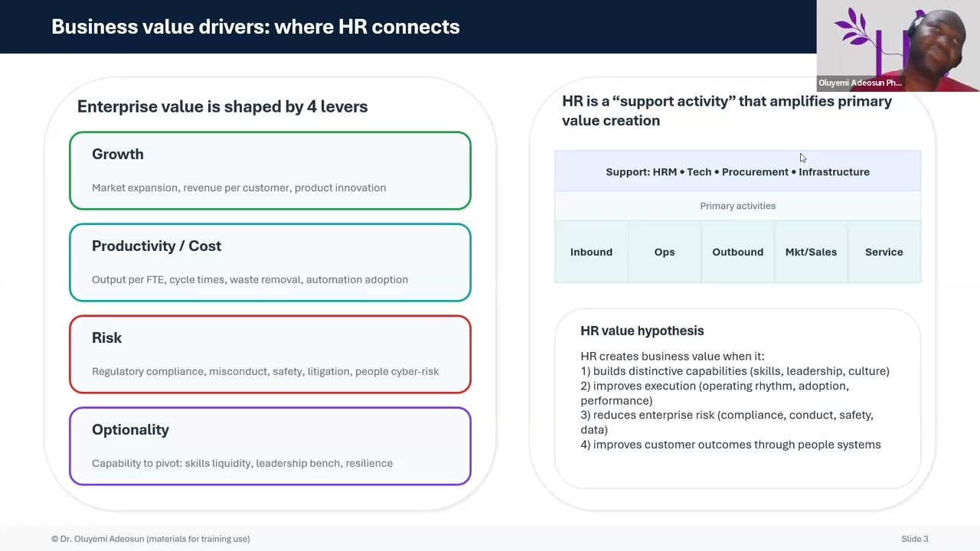Click the Dr. Oluyemi Adeosun copyright footer
This screenshot has height=551, width=980.
click(x=151, y=539)
